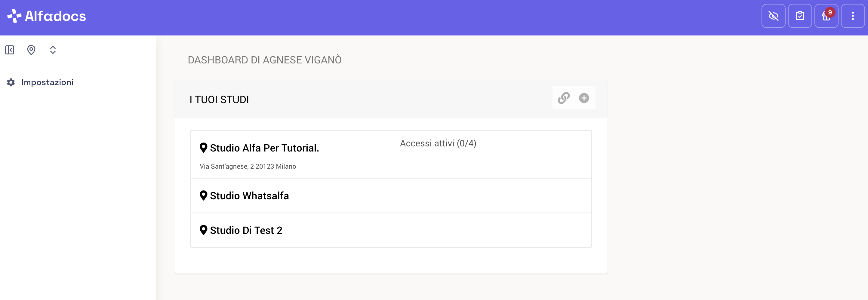Click the Impostazioni gear icon
Viewport: 868px width, 300px height.
11,82
